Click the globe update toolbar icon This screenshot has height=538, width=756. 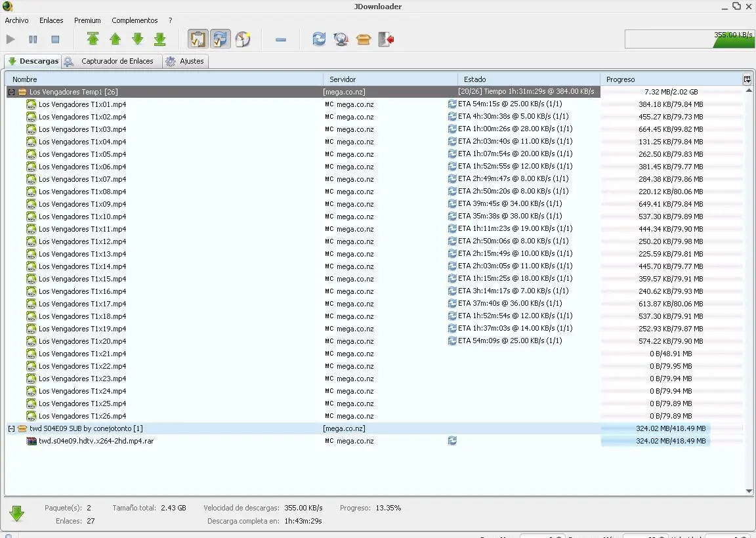pos(341,39)
